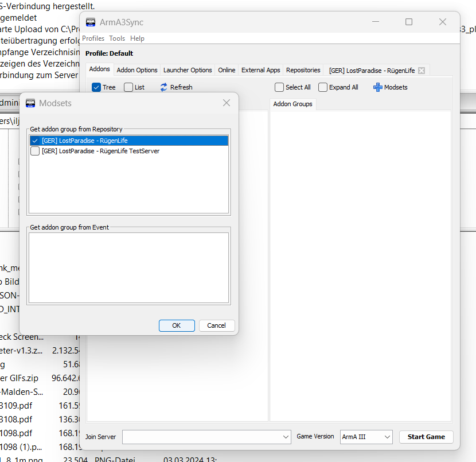This screenshot has width=476, height=462.
Task: Switch to the External Apps tab
Action: (261, 70)
